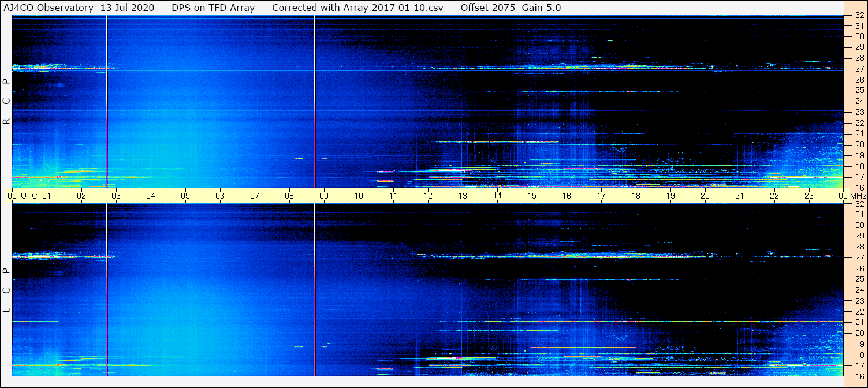The height and width of the screenshot is (388, 868).
Task: Click the 26 MHz label in LCP panel
Action: tap(859, 268)
